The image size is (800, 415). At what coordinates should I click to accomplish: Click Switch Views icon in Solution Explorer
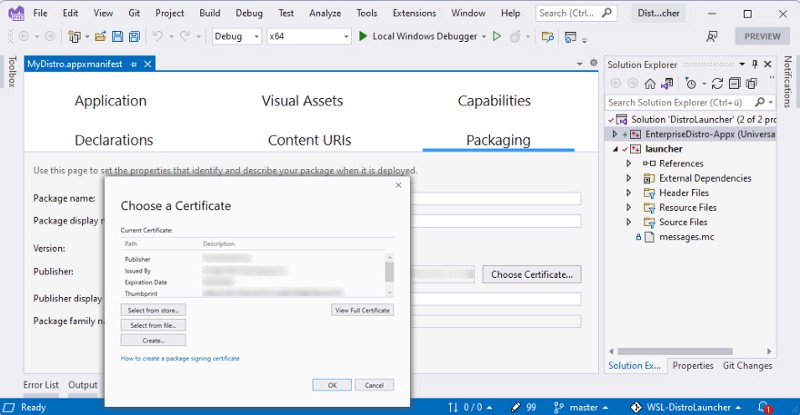pyautogui.click(x=667, y=83)
